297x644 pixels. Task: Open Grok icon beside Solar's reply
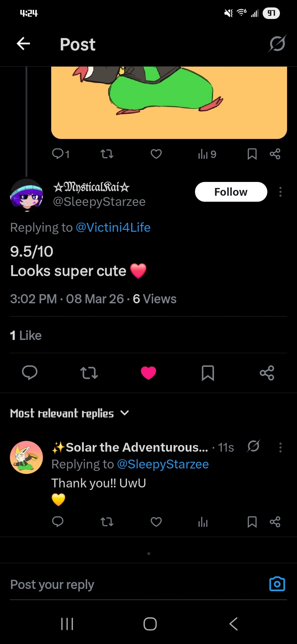click(254, 446)
